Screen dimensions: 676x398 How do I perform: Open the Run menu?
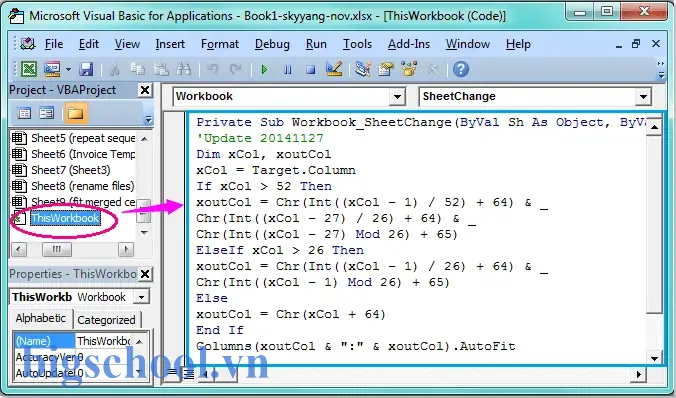[x=316, y=44]
